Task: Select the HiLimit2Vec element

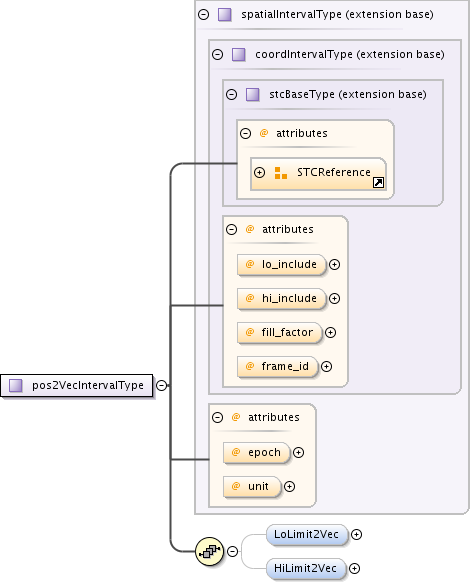Action: coord(306,568)
